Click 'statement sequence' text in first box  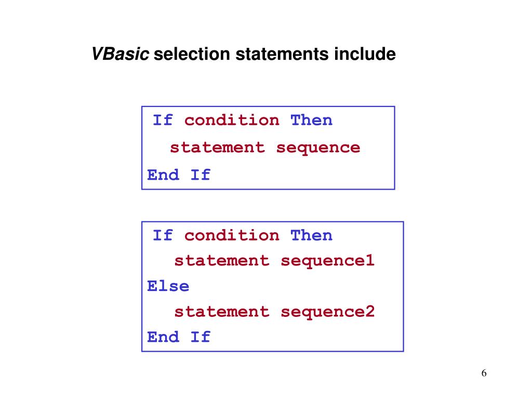(265, 148)
